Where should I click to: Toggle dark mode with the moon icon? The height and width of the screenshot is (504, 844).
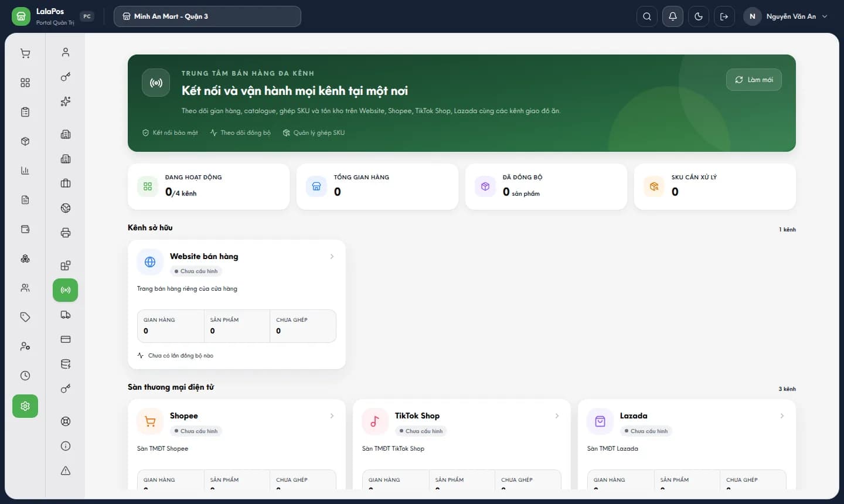click(x=699, y=16)
